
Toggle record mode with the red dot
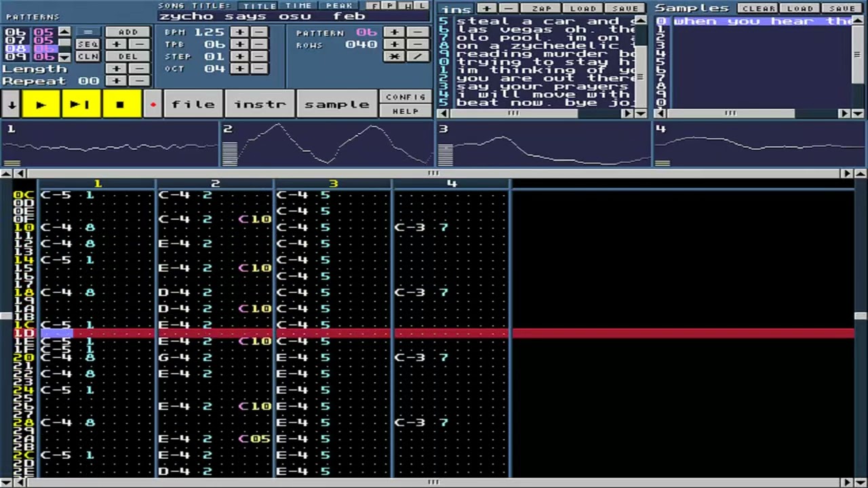pyautogui.click(x=153, y=104)
